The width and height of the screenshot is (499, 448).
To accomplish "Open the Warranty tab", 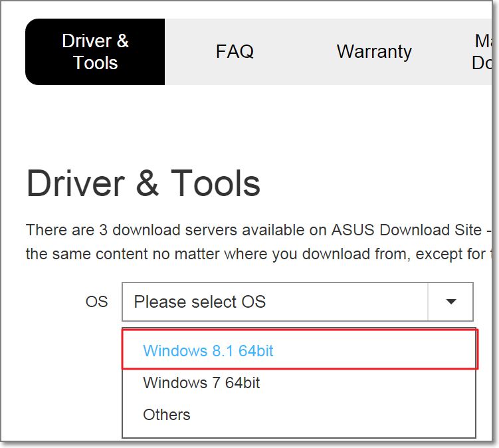I will pos(374,52).
